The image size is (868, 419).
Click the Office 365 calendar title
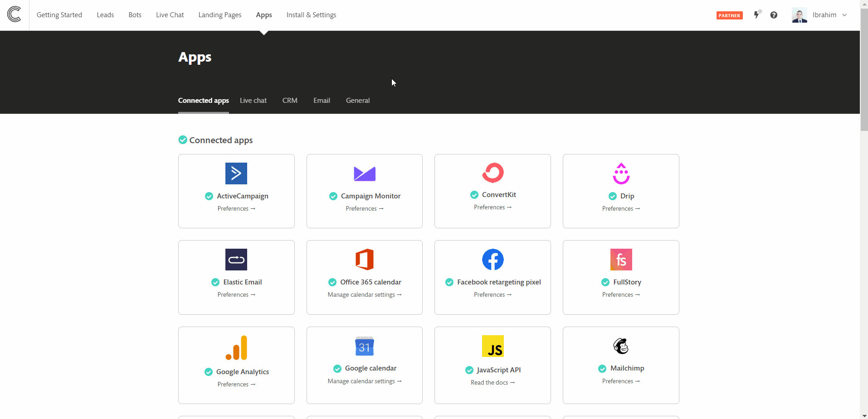[371, 282]
